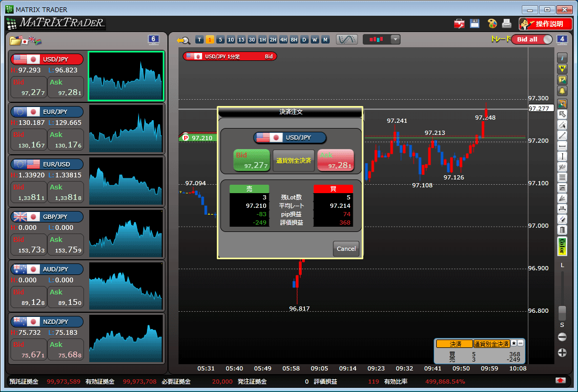Click the 決済 button in the chart panel
Viewport: 578px width, 392px height.
(455, 344)
